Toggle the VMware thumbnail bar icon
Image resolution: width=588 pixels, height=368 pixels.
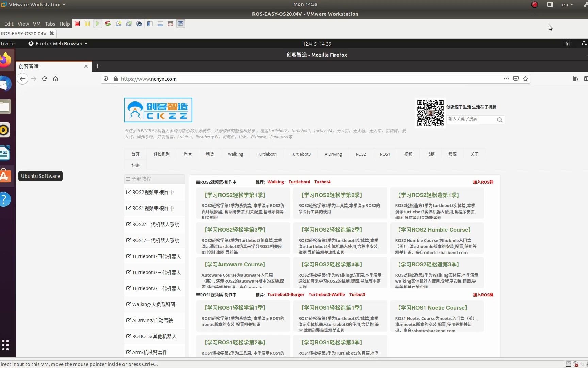(160, 24)
